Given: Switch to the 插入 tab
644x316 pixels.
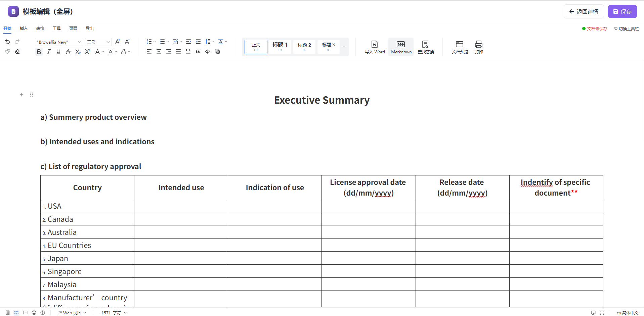Looking at the screenshot, I should pos(24,29).
